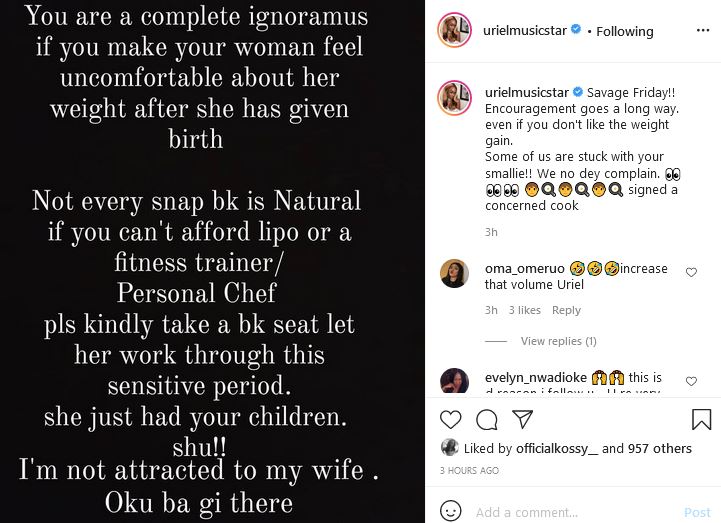Click oma_omeruo's avatar
Viewport: 721px width, 523px height.
(x=454, y=273)
